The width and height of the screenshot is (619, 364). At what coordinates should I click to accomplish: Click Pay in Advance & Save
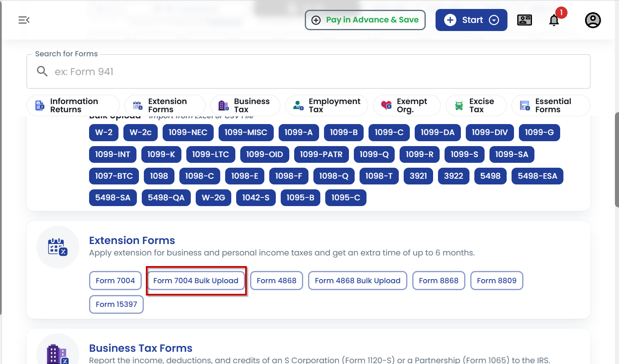(x=365, y=20)
